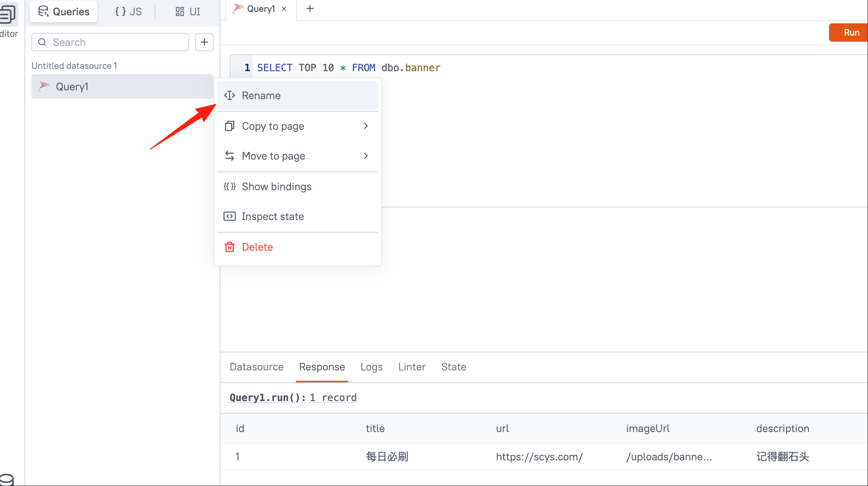Open the Response tab
This screenshot has width=868, height=486.
[x=322, y=367]
